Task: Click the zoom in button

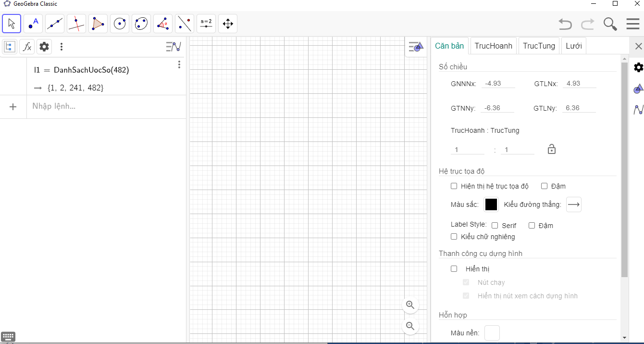Action: coord(410,305)
